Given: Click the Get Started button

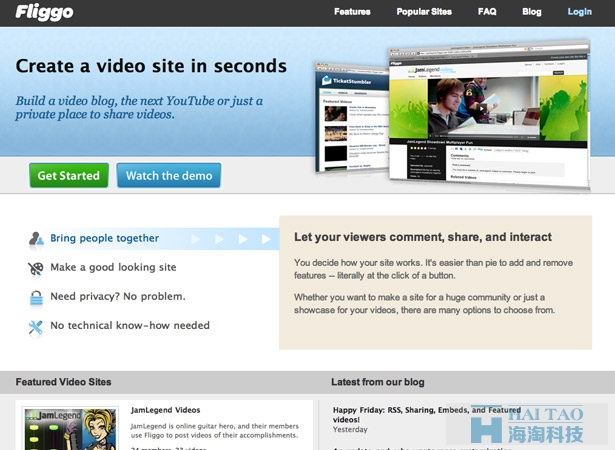Looking at the screenshot, I should 69,175.
